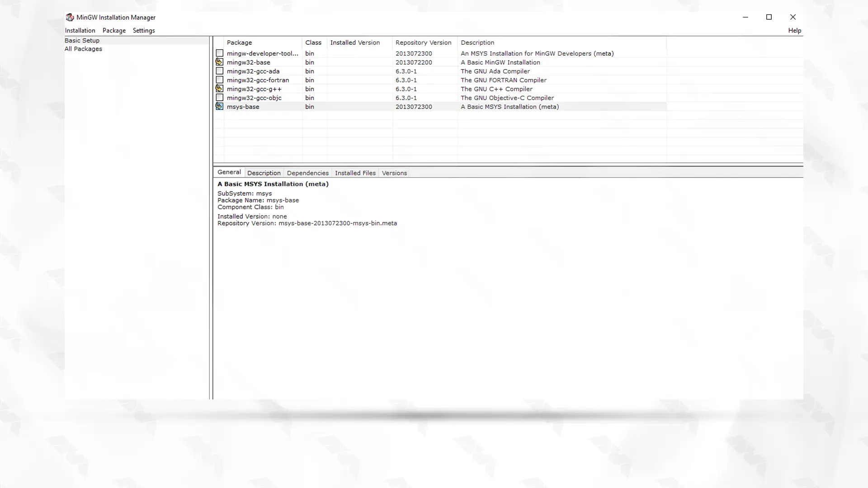Viewport: 868px width, 488px height.
Task: Click the Repository Version column header
Action: tap(425, 42)
